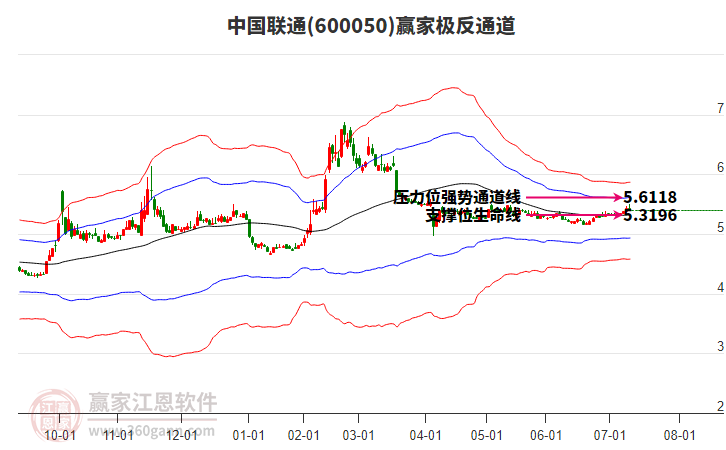The height and width of the screenshot is (450, 726).
Task: Click the price axis label 4
Action: click(x=720, y=288)
